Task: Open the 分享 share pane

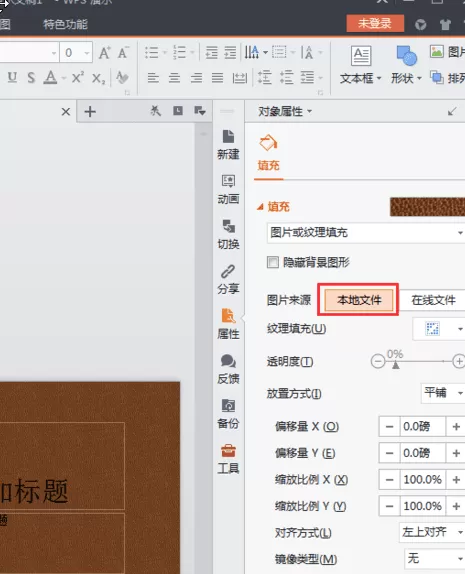Action: click(228, 279)
